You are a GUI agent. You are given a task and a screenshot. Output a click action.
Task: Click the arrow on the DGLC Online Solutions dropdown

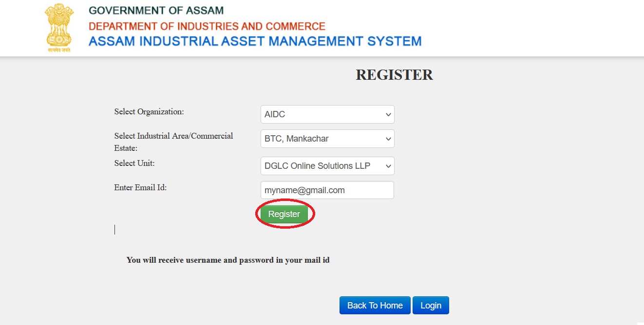pyautogui.click(x=388, y=166)
